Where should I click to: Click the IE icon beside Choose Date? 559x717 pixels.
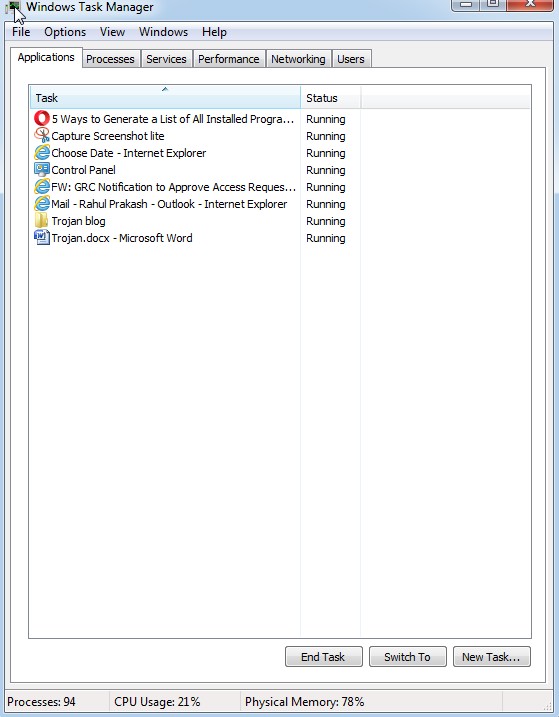coord(42,153)
